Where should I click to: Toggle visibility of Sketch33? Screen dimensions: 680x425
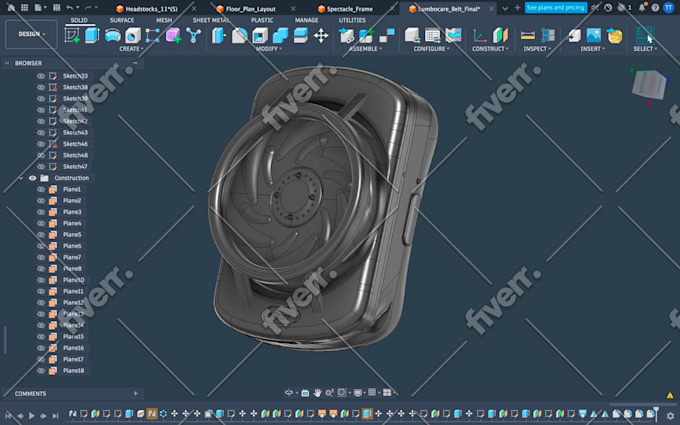[41, 76]
